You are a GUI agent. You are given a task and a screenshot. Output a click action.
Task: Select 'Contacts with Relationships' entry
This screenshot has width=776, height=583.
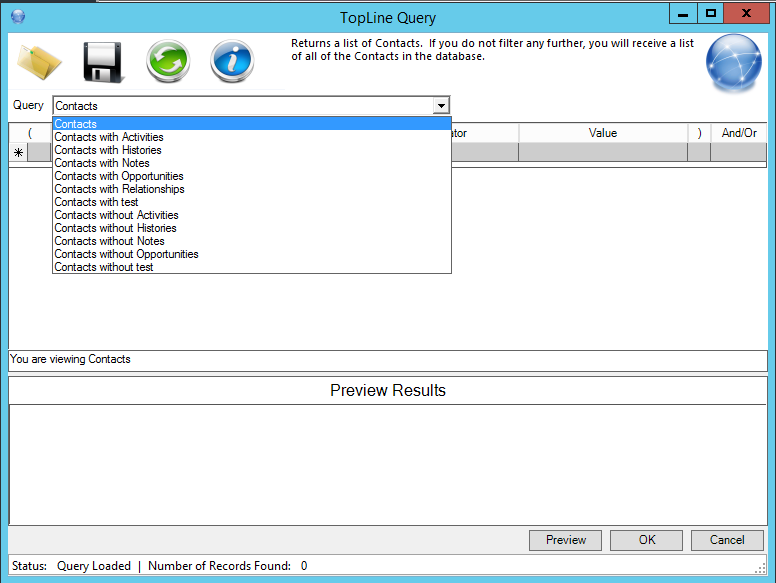tap(252, 189)
